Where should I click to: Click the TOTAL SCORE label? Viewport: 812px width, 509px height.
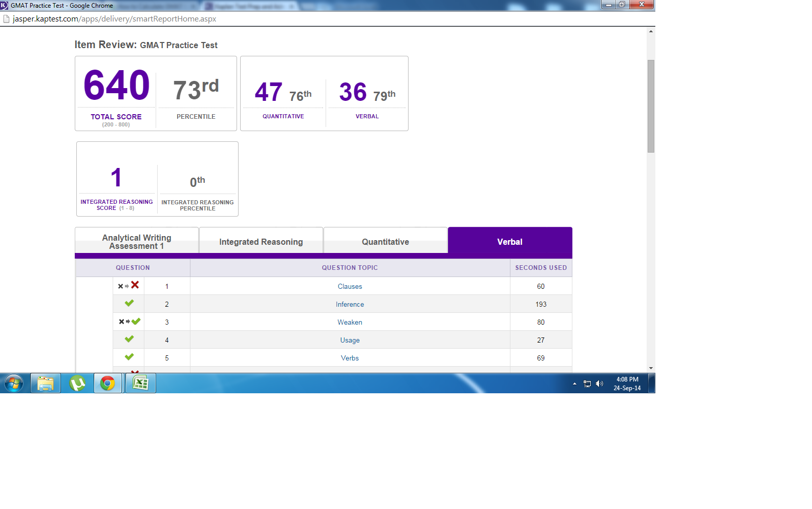pos(116,117)
